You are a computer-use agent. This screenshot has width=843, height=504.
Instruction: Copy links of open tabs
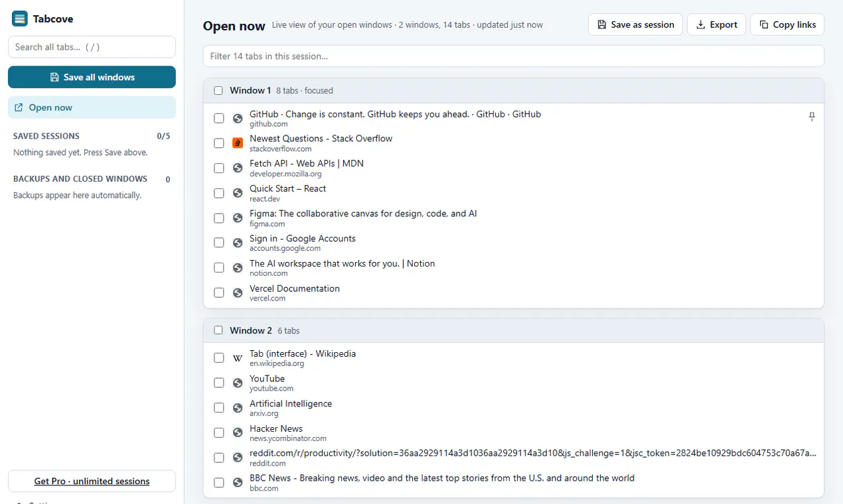click(787, 25)
